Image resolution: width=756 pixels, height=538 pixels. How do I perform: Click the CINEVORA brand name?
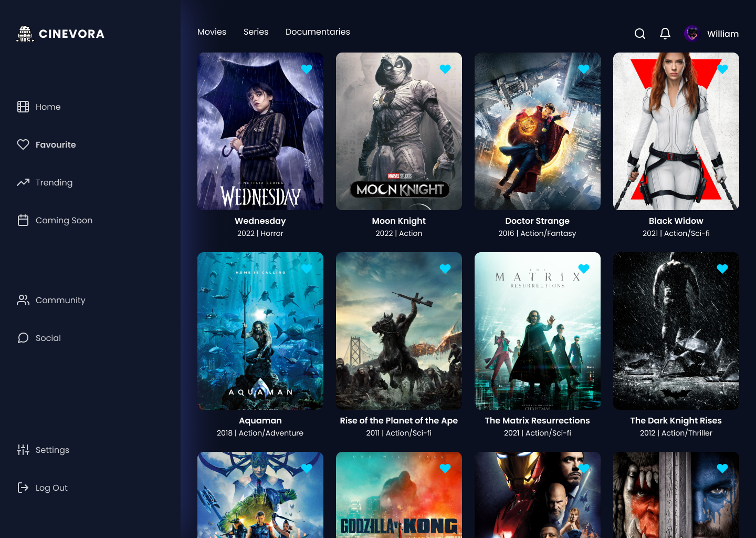[72, 34]
